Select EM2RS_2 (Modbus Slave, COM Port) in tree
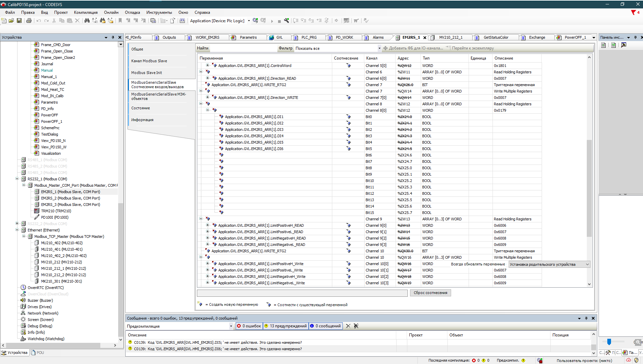Viewport: 643px width, 364px height. [x=70, y=198]
